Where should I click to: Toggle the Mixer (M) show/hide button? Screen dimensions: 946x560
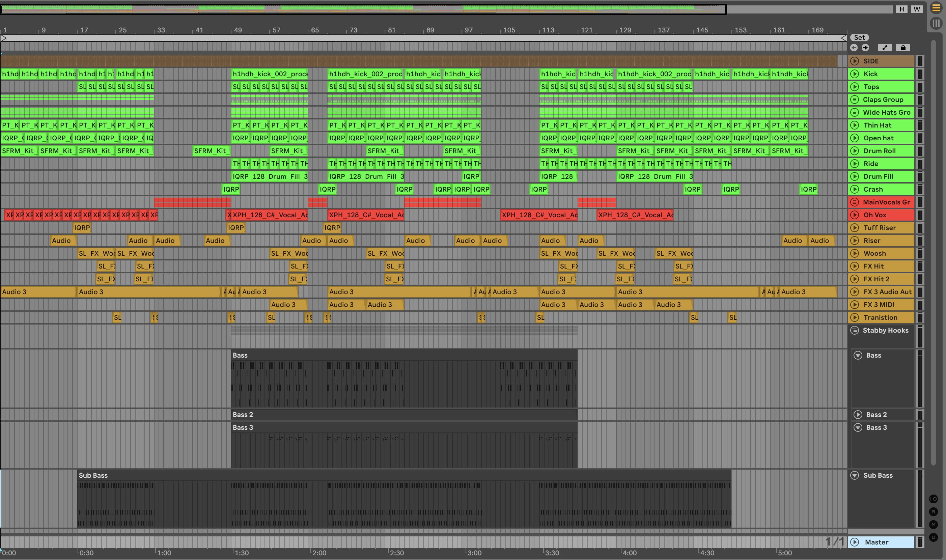[933, 525]
